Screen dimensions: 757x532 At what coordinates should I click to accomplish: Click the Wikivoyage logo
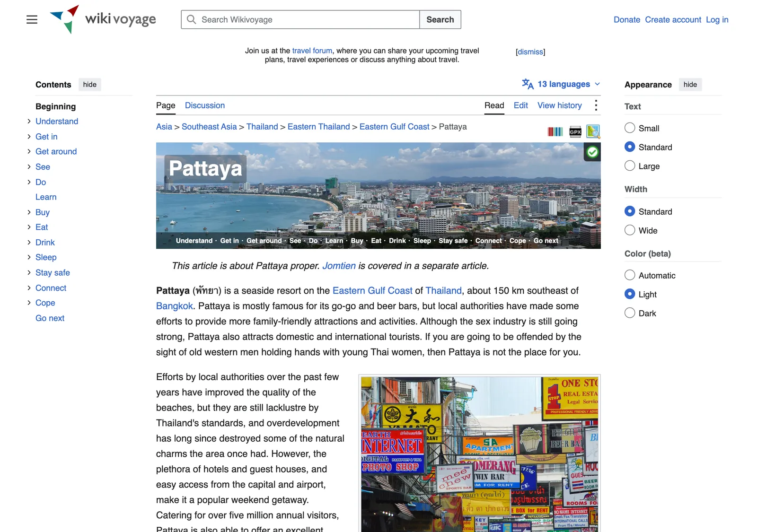[x=103, y=19]
